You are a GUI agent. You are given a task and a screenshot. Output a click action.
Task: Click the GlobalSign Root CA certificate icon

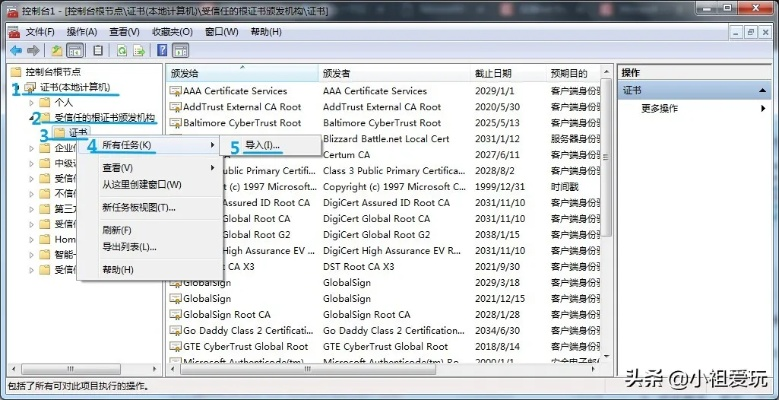(x=175, y=315)
